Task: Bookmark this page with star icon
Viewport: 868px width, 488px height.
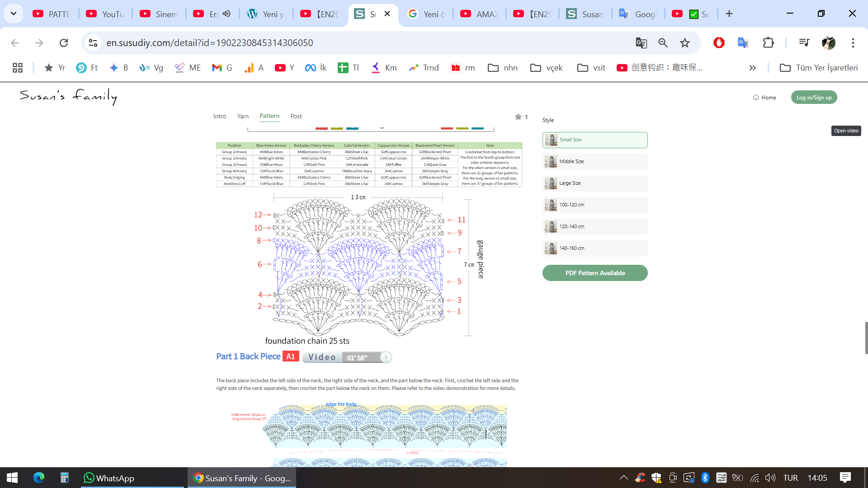Action: point(685,43)
